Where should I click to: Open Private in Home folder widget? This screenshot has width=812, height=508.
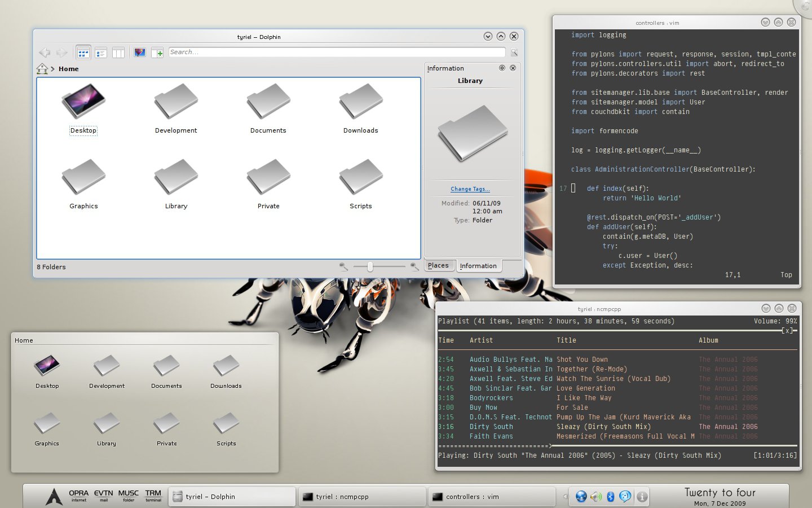(x=166, y=429)
